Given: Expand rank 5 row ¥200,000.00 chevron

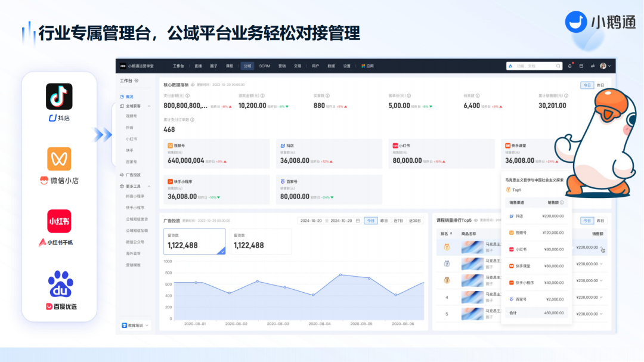Looking at the screenshot, I should point(601,314).
